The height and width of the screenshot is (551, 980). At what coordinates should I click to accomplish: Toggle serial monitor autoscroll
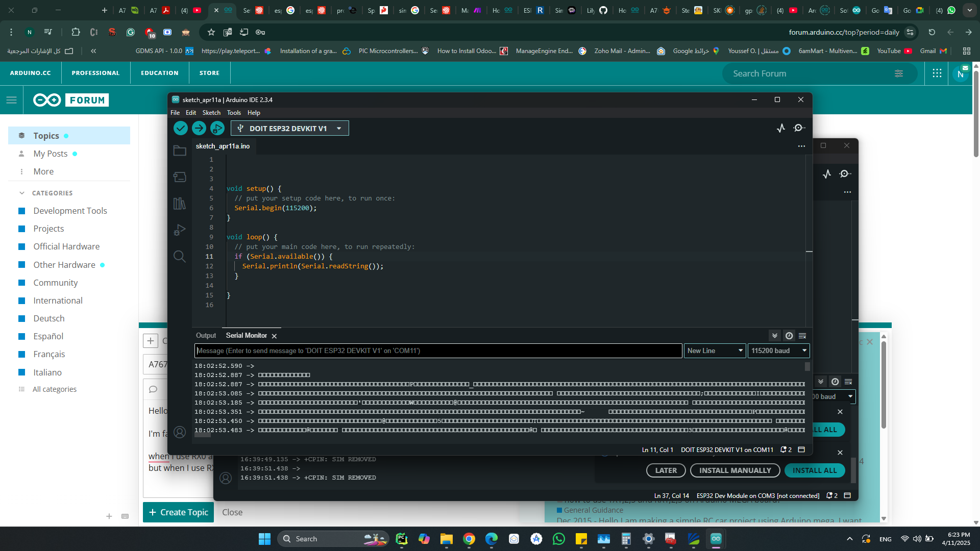tap(775, 336)
